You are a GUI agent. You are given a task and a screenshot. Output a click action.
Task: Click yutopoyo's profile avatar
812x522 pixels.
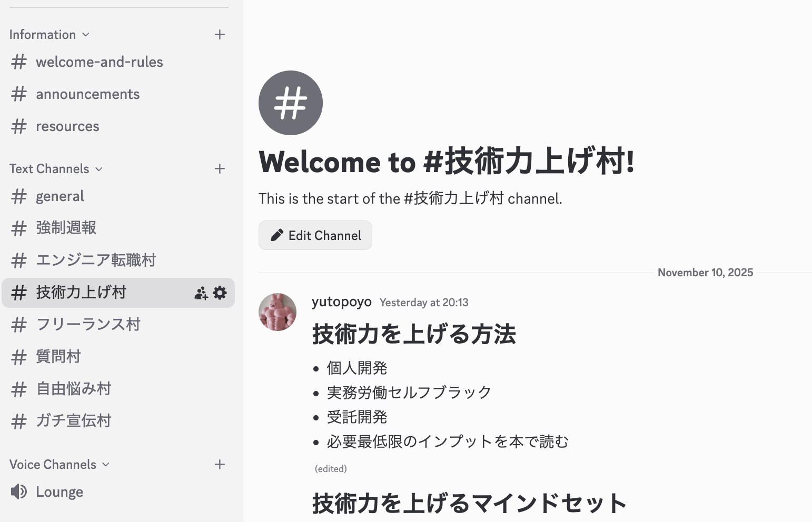coord(277,312)
